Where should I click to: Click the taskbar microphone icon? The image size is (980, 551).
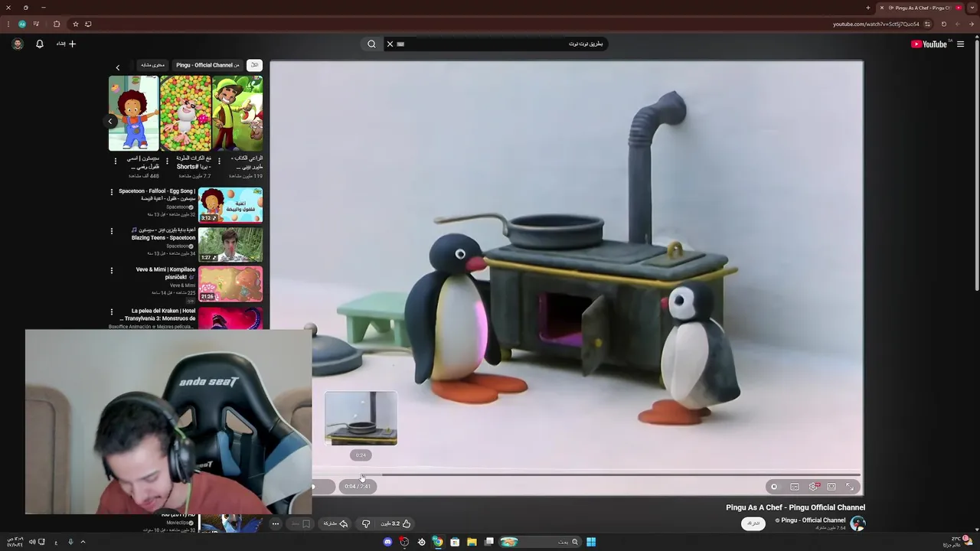tap(70, 542)
